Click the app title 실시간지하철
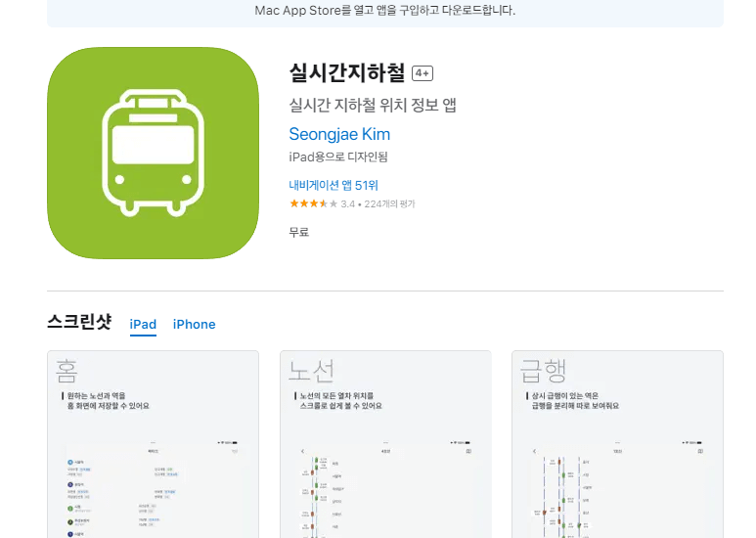This screenshot has height=538, width=756. 346,72
